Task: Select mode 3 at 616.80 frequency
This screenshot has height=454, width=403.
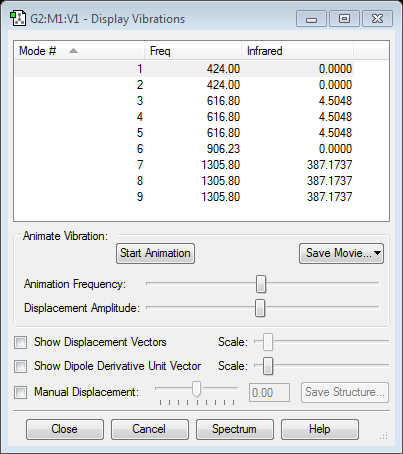Action: click(184, 101)
